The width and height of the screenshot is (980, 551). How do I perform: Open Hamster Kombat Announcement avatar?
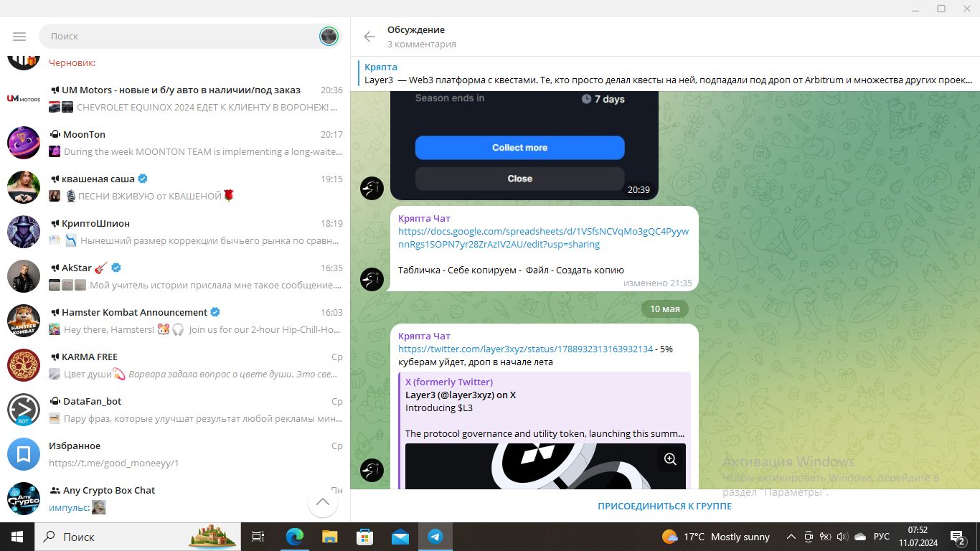(x=24, y=321)
